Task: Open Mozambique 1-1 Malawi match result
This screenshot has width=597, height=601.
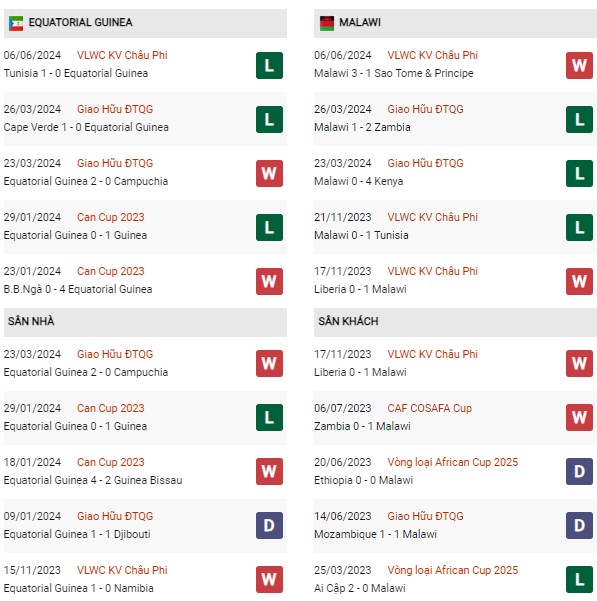Action: coord(375,534)
